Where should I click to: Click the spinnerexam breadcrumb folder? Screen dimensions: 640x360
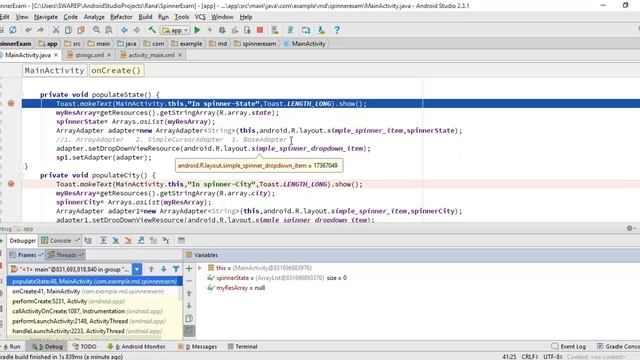pos(255,43)
